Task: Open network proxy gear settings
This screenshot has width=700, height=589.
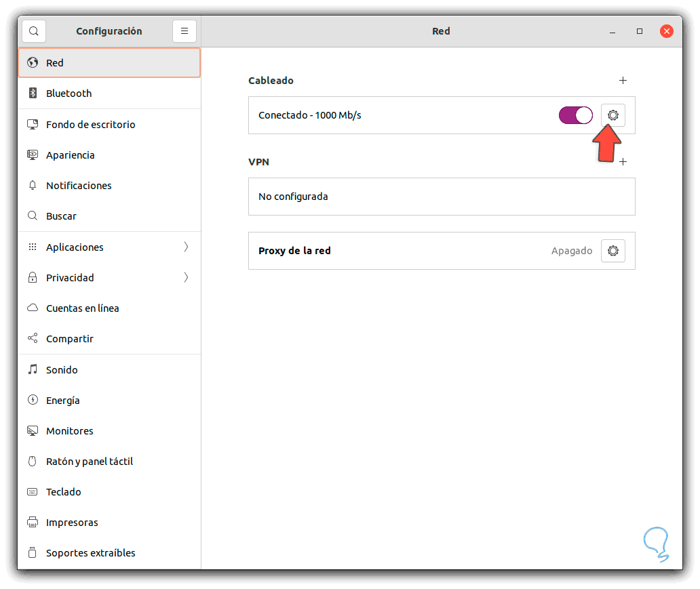Action: tap(613, 251)
